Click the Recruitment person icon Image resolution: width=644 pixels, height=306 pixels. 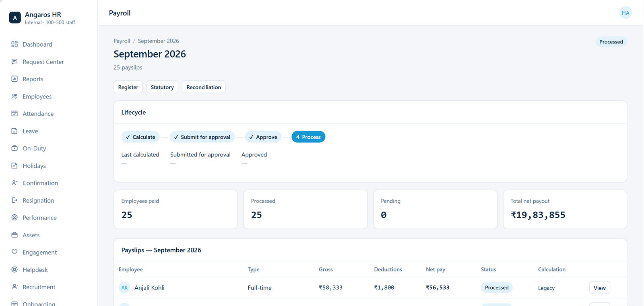point(14,287)
